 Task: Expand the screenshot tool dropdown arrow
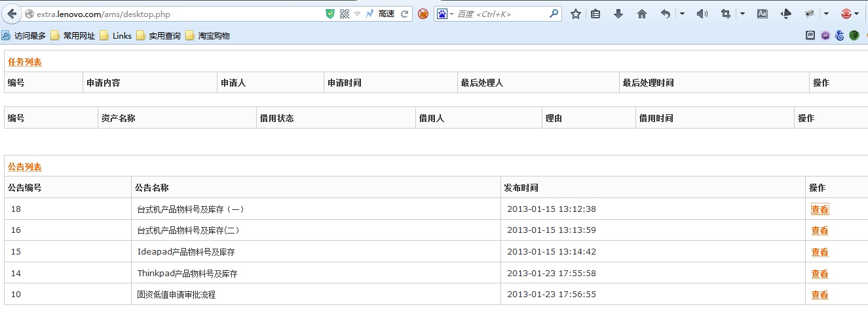(742, 14)
